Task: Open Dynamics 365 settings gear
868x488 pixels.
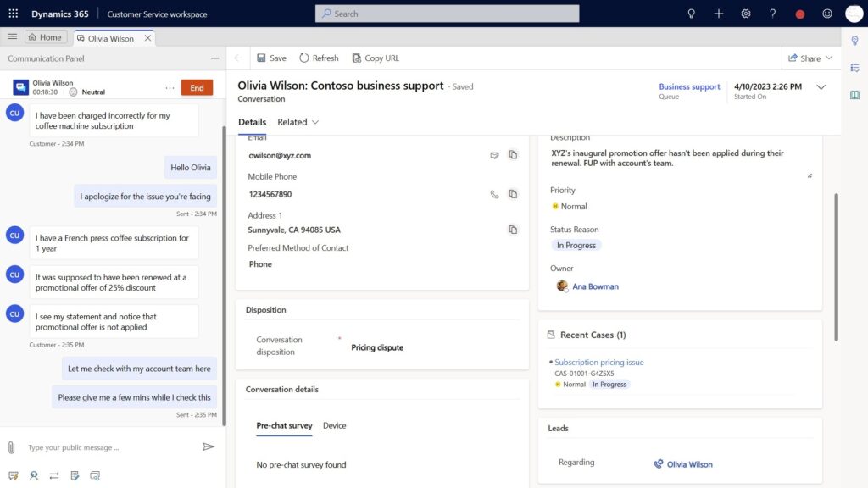Action: click(x=746, y=14)
